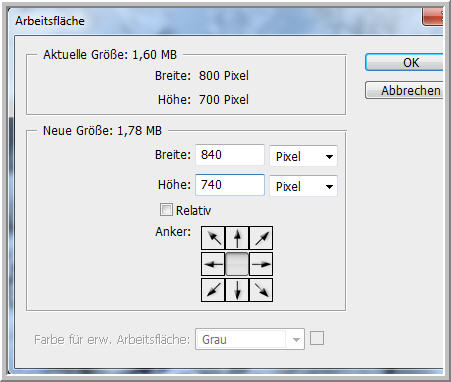Click the 'Neue Größe: 1,78 MB' label

pos(102,131)
